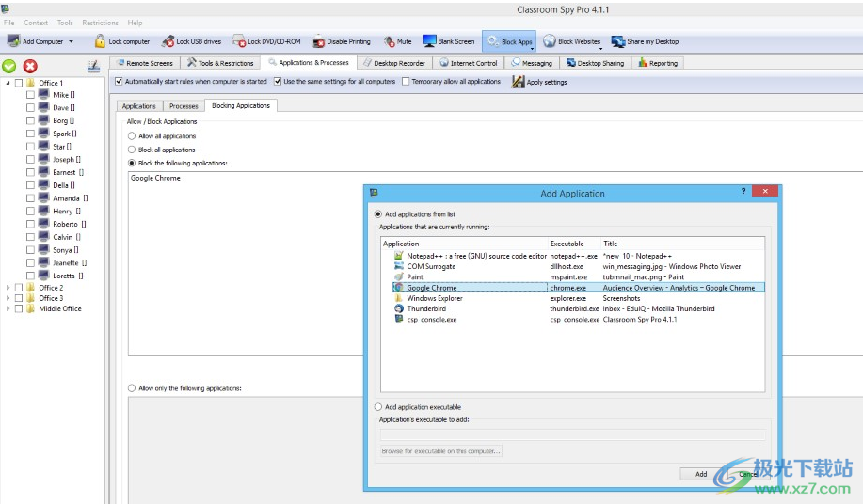Click the red X icon above computer list
863x504 pixels.
pos(30,66)
